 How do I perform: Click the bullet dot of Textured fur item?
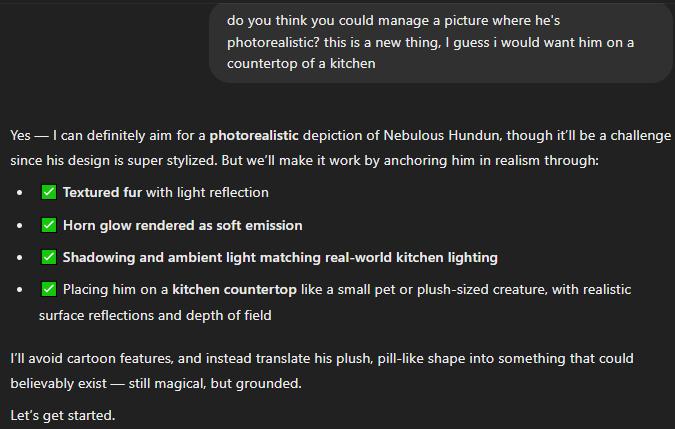click(x=19, y=193)
